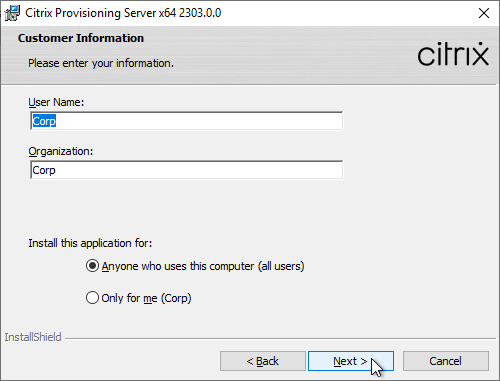Image resolution: width=500 pixels, height=381 pixels.
Task: Go to the previous step with Back
Action: [x=263, y=361]
